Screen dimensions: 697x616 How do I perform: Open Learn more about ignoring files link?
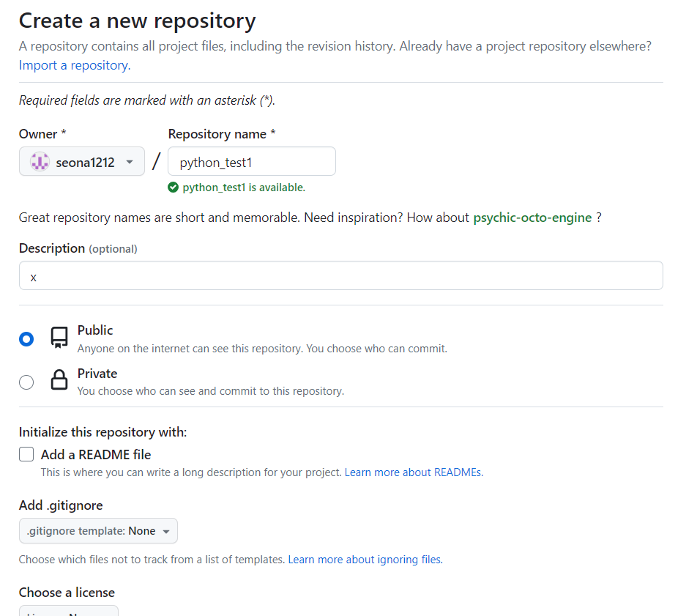[365, 560]
